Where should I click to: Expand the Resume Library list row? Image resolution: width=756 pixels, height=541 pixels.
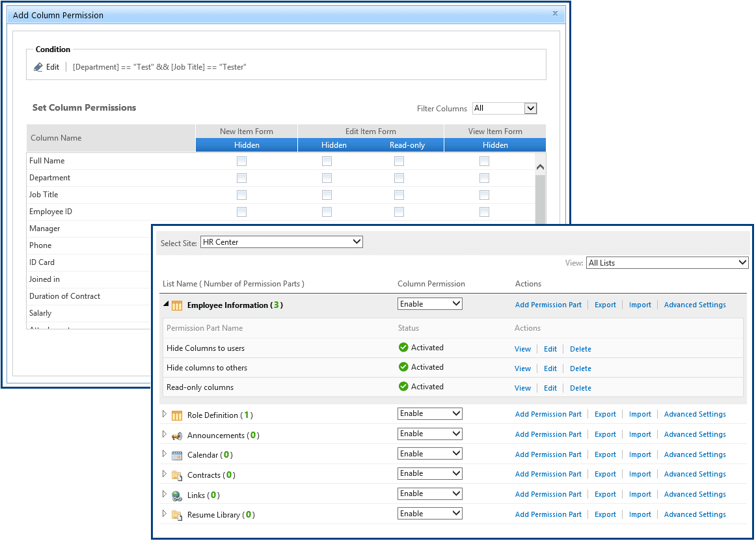coord(165,514)
